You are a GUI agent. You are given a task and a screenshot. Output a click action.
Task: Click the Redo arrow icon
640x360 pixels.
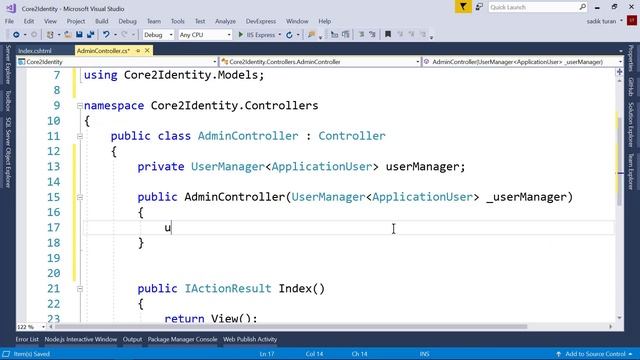124,35
